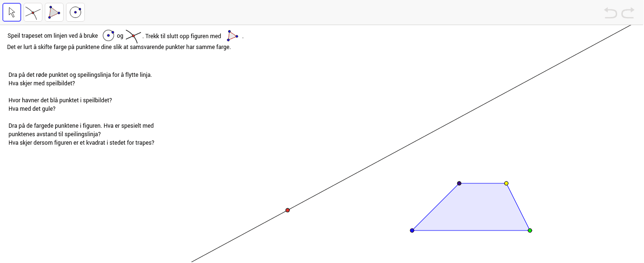Click text 'Hva skjer dersom figuren er et kvadrat'
Viewport: 644px width, 263px height.
pos(57,143)
